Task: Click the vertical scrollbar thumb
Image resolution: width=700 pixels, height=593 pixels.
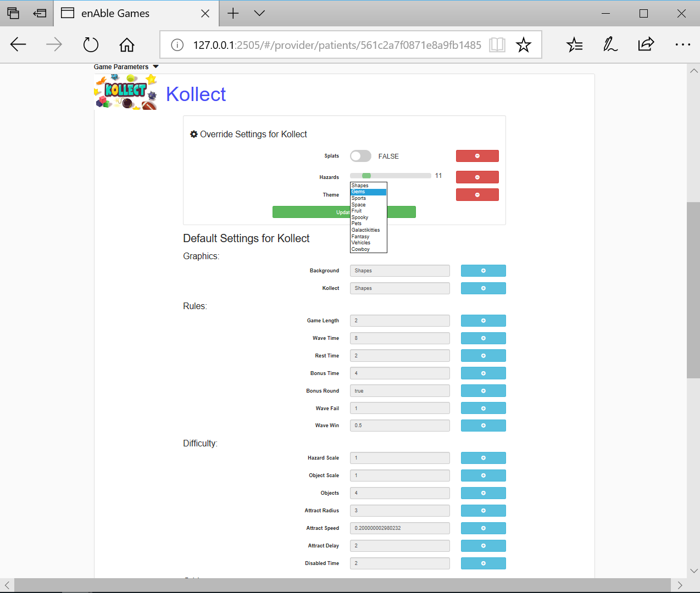Action: click(693, 290)
